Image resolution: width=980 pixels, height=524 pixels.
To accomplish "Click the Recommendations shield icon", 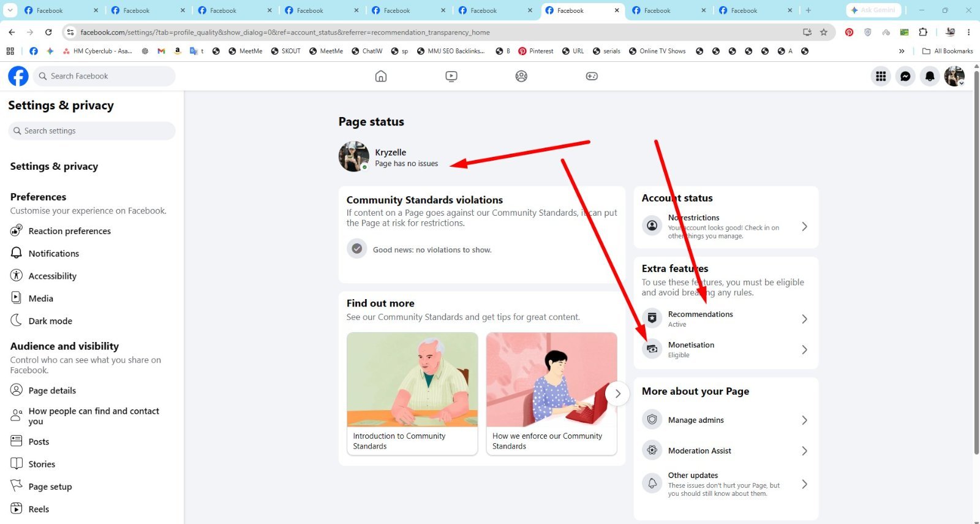I will 652,318.
